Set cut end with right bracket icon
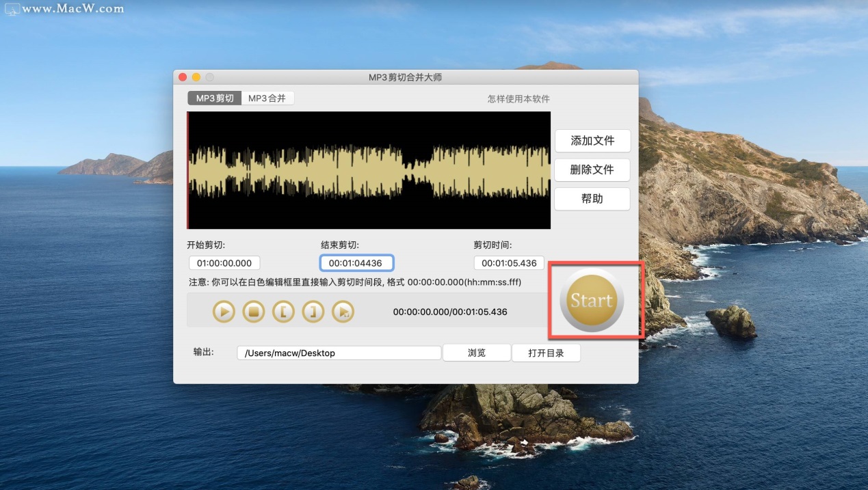Screen dimensions: 868x490 [x=313, y=312]
